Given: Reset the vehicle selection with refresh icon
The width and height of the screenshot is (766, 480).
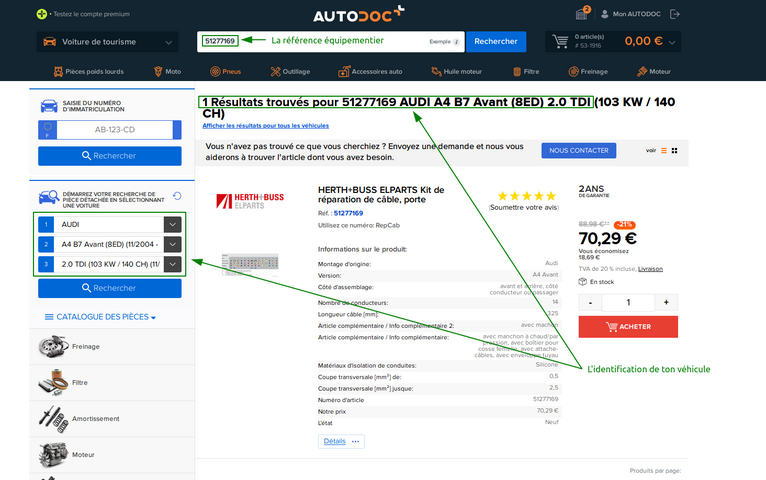Looking at the screenshot, I should [x=177, y=196].
